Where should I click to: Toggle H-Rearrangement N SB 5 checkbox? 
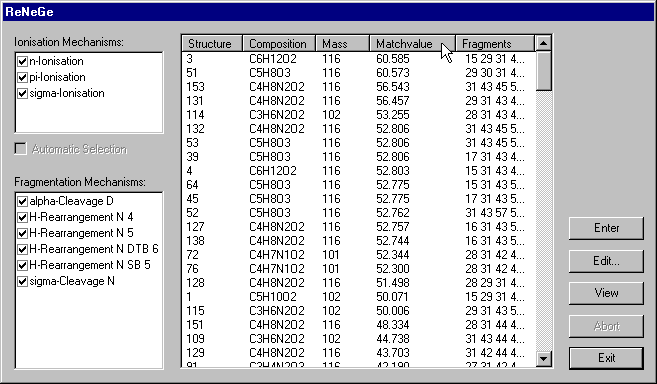point(23,265)
